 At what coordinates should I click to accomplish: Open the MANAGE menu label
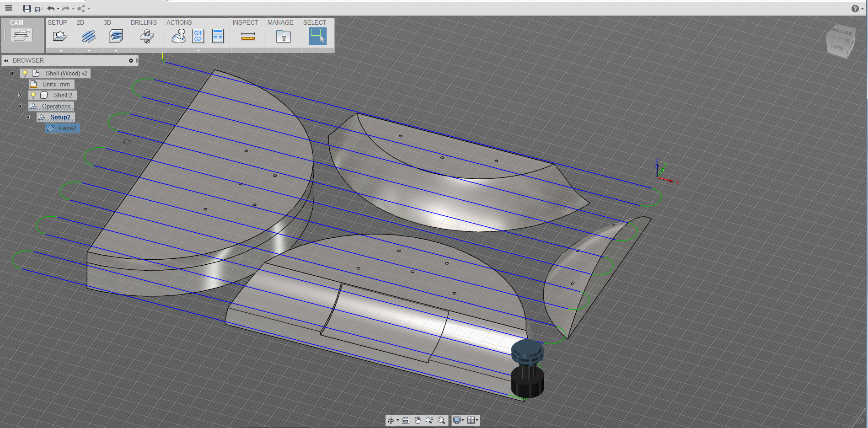pos(280,22)
